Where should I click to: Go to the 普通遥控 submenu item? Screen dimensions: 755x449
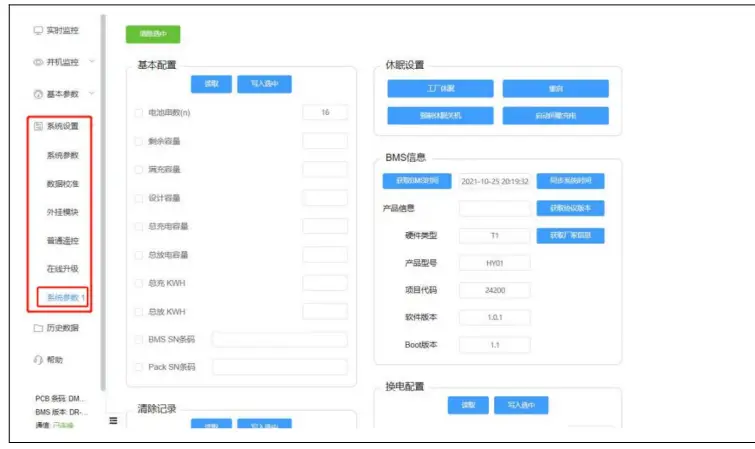tap(62, 240)
